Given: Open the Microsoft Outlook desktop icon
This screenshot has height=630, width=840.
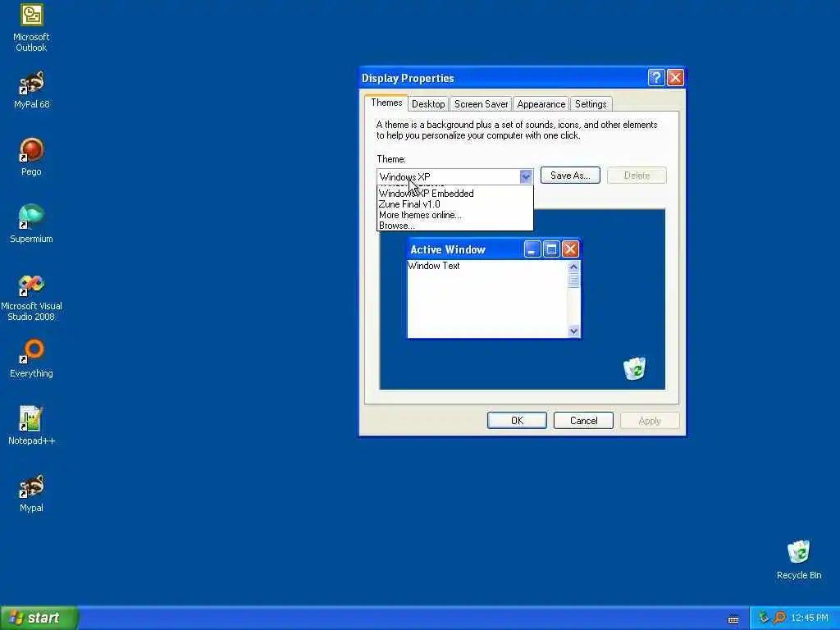Looking at the screenshot, I should coord(31,28).
